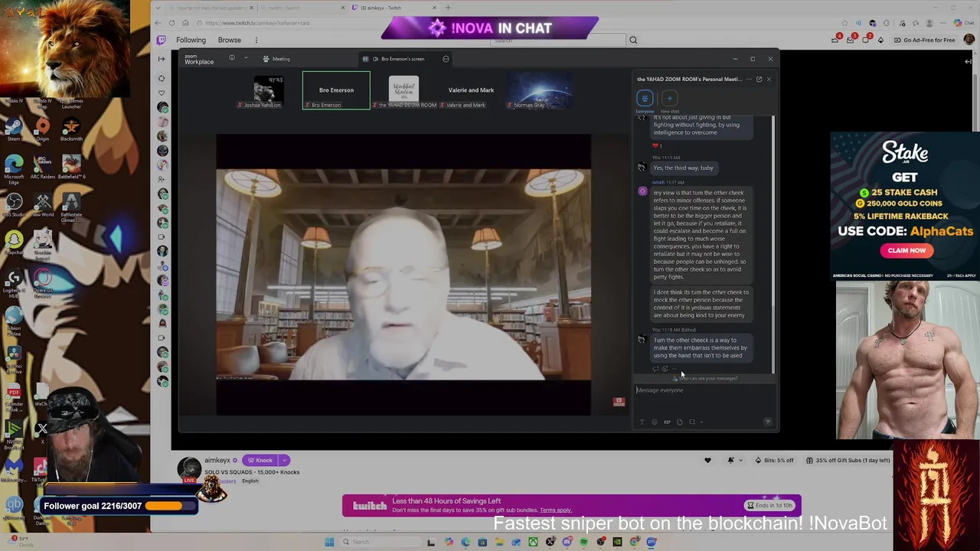Click the Twitch search magnifier button
Image resolution: width=980 pixels, height=551 pixels.
pos(633,40)
